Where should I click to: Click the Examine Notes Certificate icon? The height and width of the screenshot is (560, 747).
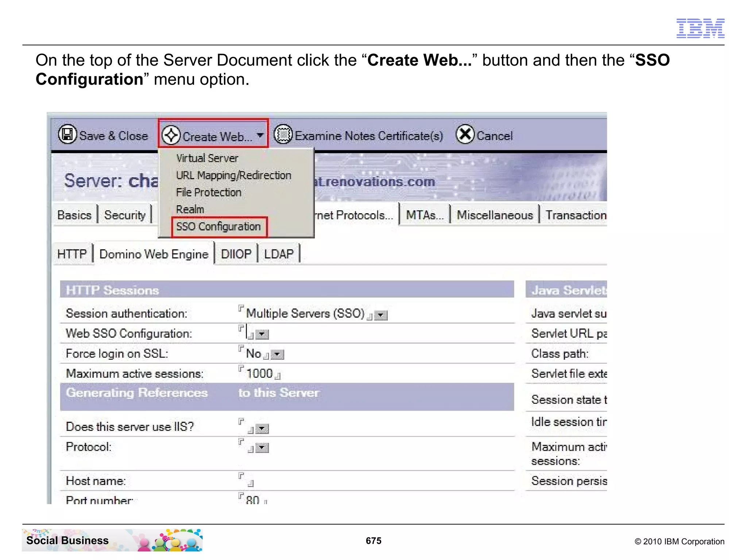[x=283, y=135]
